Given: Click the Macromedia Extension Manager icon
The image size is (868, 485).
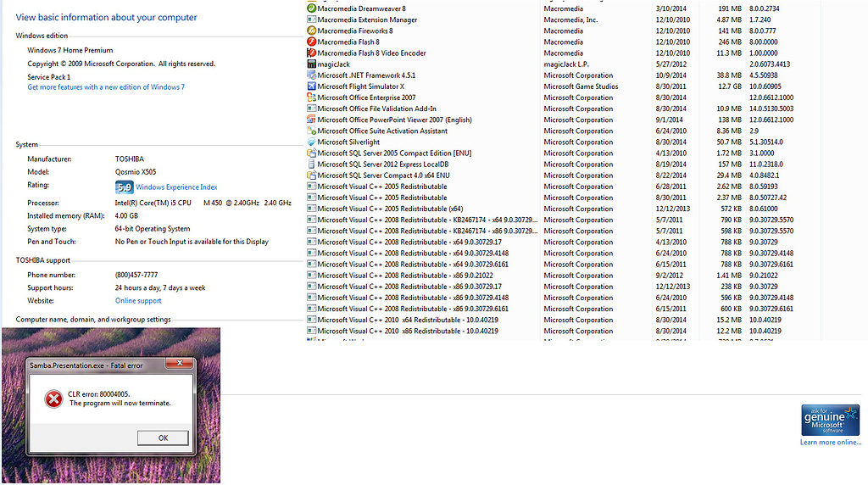Looking at the screenshot, I should pos(311,20).
